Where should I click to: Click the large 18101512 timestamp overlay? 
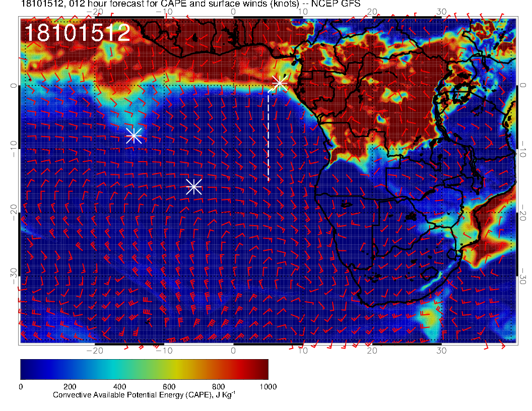77,33
